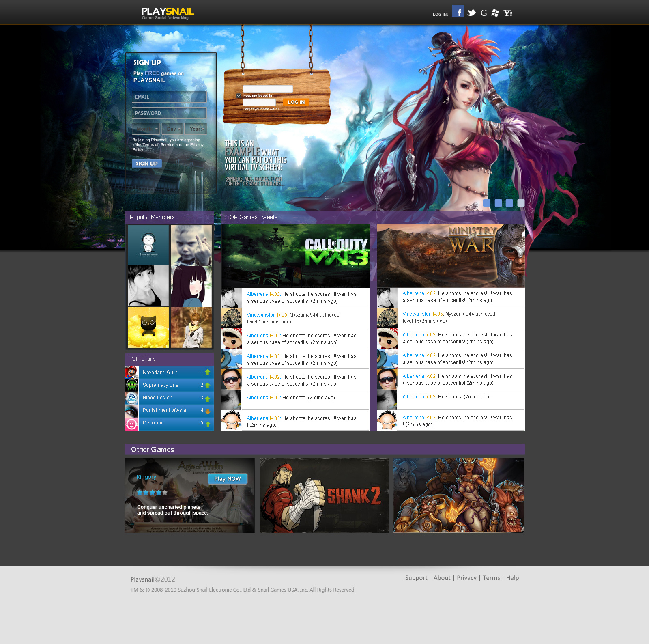Toggle the Keep me logged in checkbox
649x644 pixels.
pos(239,95)
